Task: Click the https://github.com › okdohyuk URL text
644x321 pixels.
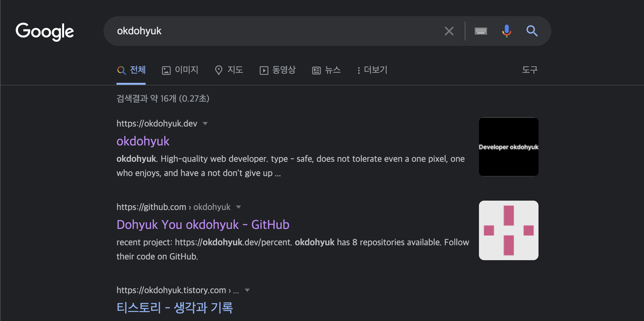Action: pyautogui.click(x=173, y=207)
